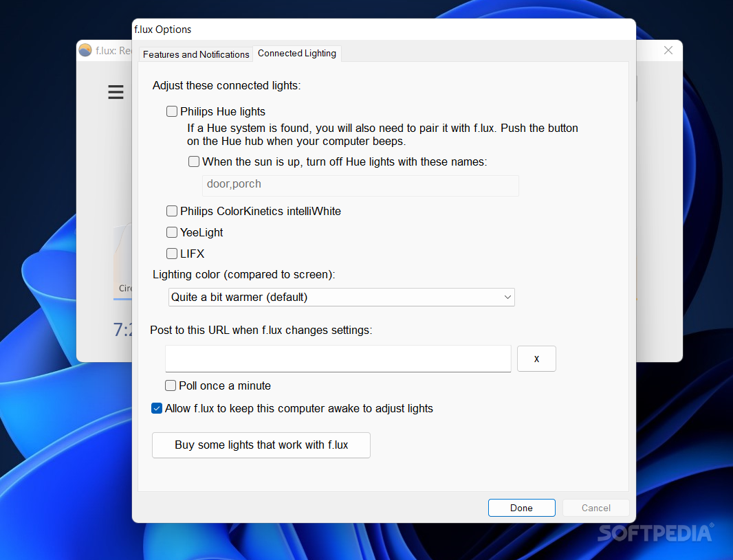Click the Hue light names field showing door,porch

(x=360, y=186)
